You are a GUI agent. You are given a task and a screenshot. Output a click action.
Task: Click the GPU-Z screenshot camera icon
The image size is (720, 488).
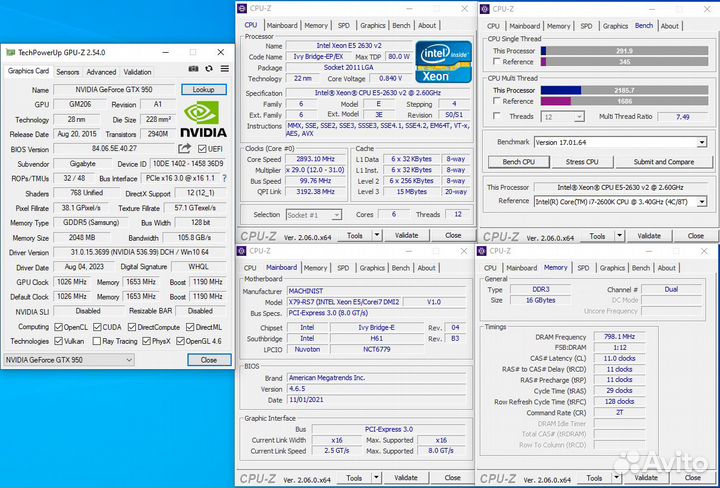pos(193,69)
